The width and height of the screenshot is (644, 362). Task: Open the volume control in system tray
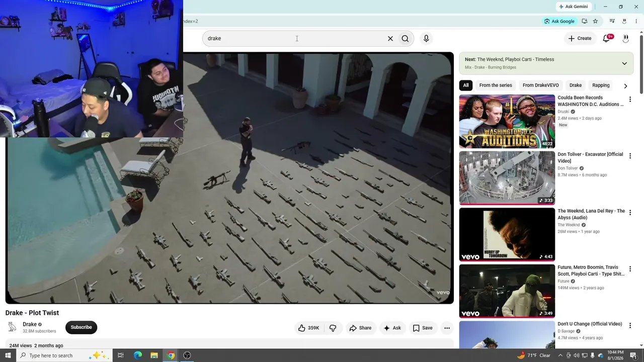tap(577, 355)
